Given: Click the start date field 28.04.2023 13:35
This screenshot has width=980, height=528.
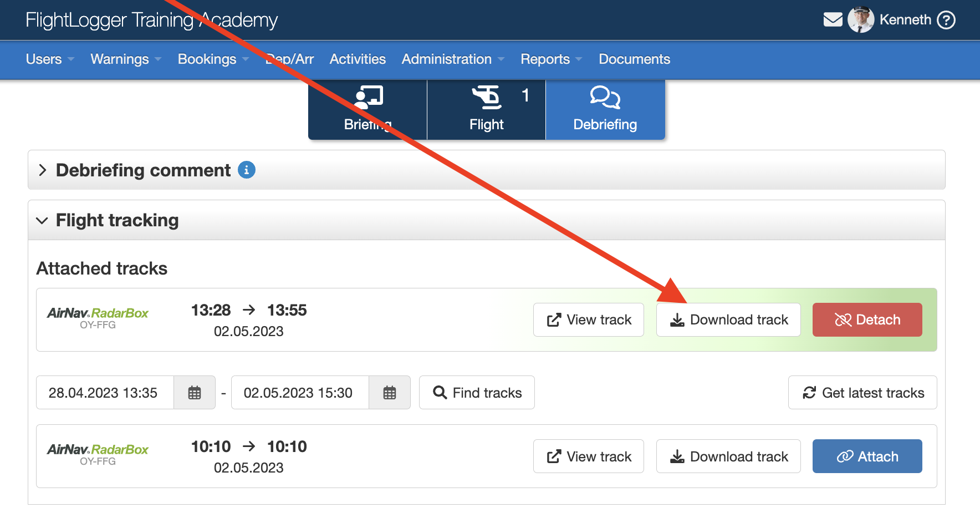Looking at the screenshot, I should tap(104, 393).
